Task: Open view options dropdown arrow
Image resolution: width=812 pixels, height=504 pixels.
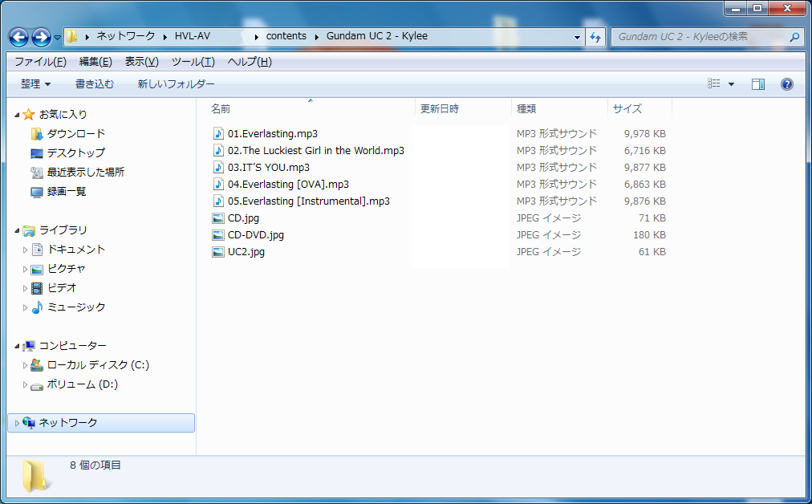Action: coord(731,84)
